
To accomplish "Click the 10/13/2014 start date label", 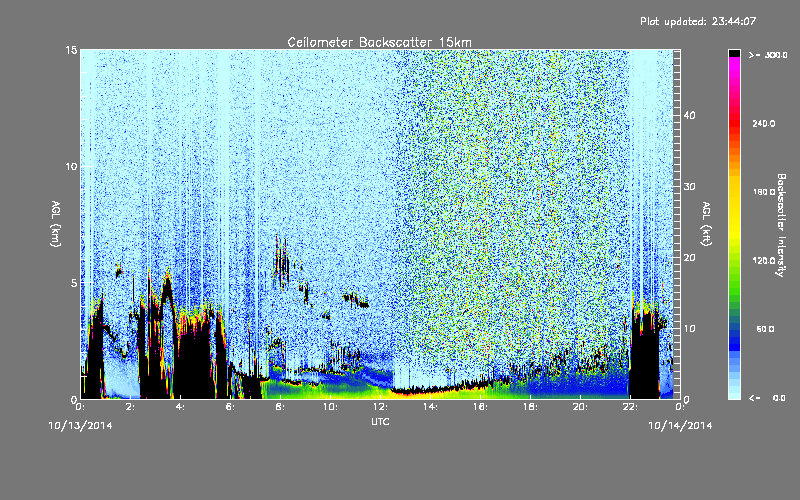I will (x=81, y=426).
